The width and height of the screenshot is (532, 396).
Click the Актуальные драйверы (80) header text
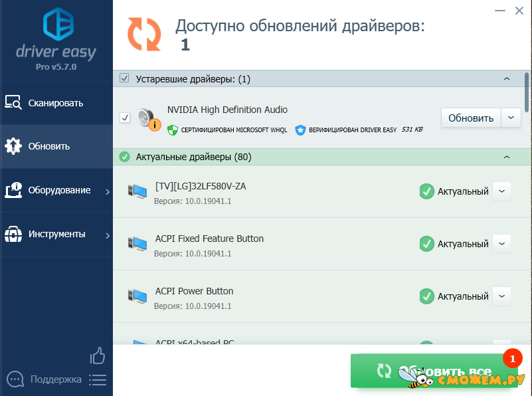194,157
